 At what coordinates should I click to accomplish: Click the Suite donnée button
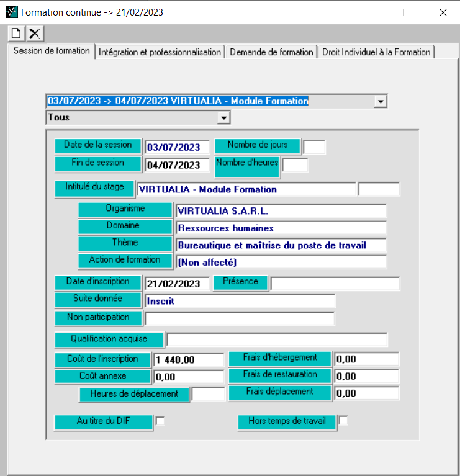click(x=98, y=299)
